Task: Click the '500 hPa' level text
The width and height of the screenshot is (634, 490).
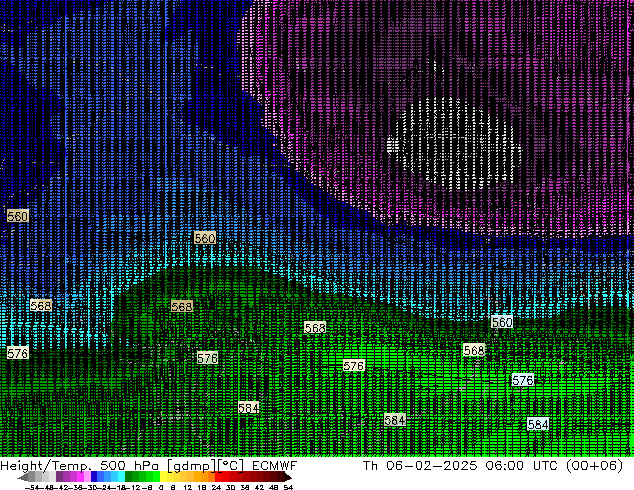Action: 129,465
